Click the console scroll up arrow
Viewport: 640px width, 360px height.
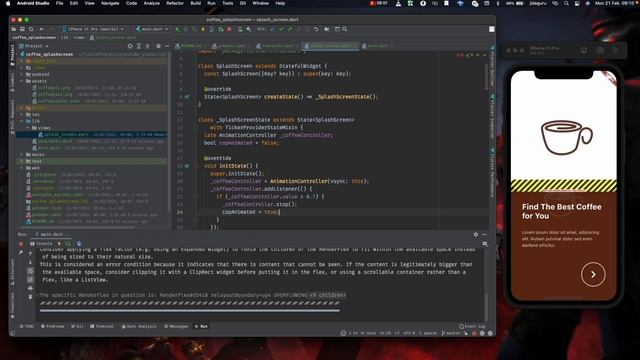pos(30,253)
